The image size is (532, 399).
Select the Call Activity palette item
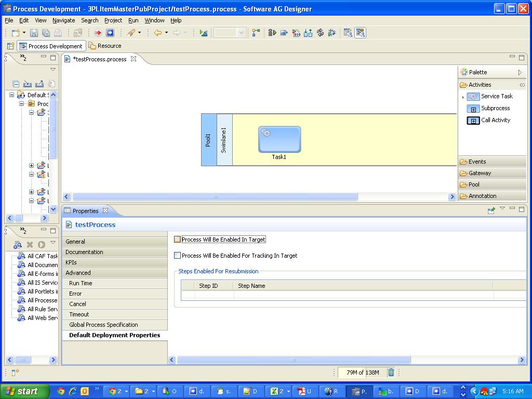(x=488, y=120)
